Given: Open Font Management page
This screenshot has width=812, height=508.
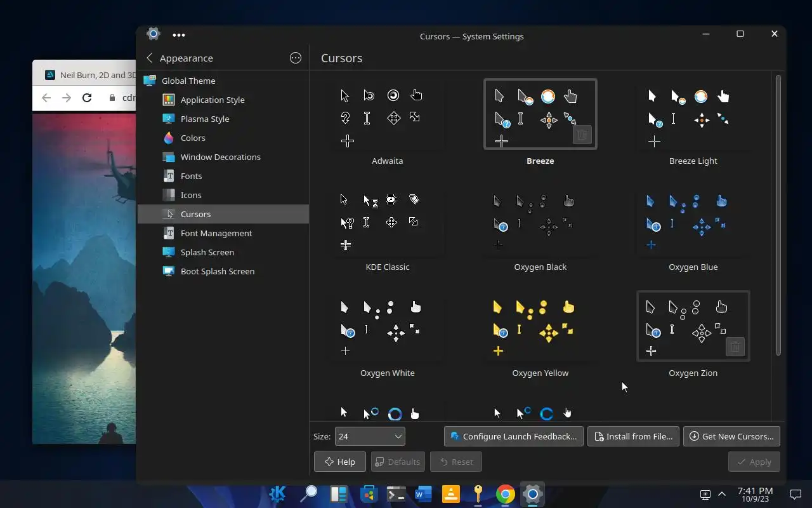Looking at the screenshot, I should click(x=223, y=233).
